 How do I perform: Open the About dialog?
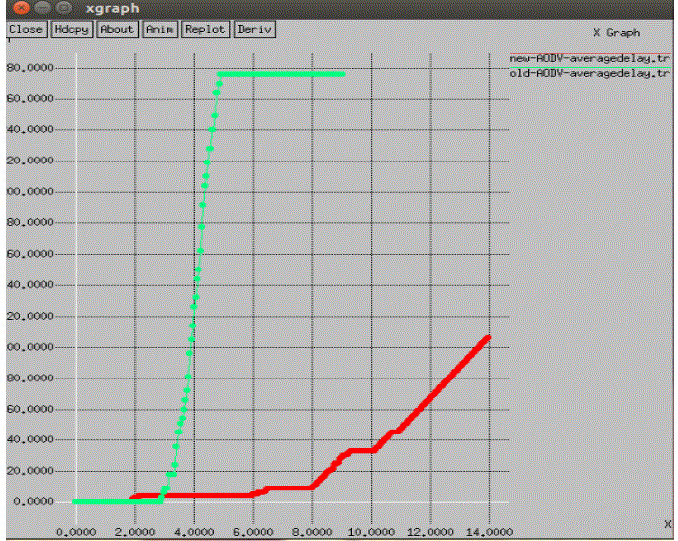[x=117, y=29]
